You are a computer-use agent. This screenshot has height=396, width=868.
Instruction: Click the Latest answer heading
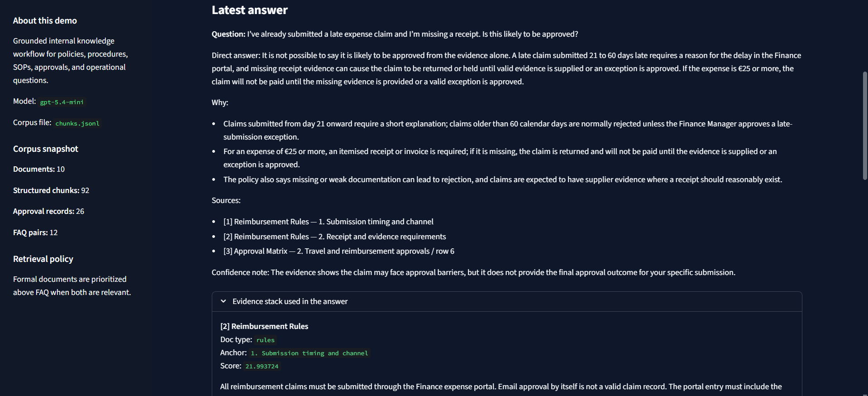(249, 10)
